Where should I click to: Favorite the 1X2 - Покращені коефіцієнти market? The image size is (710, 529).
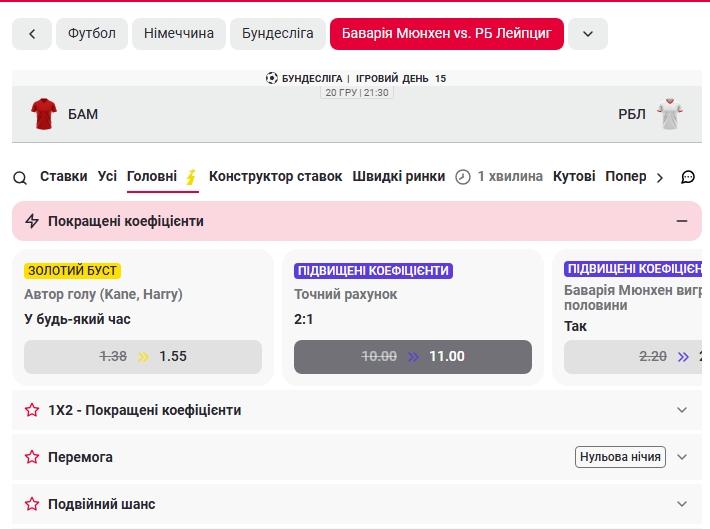point(32,410)
